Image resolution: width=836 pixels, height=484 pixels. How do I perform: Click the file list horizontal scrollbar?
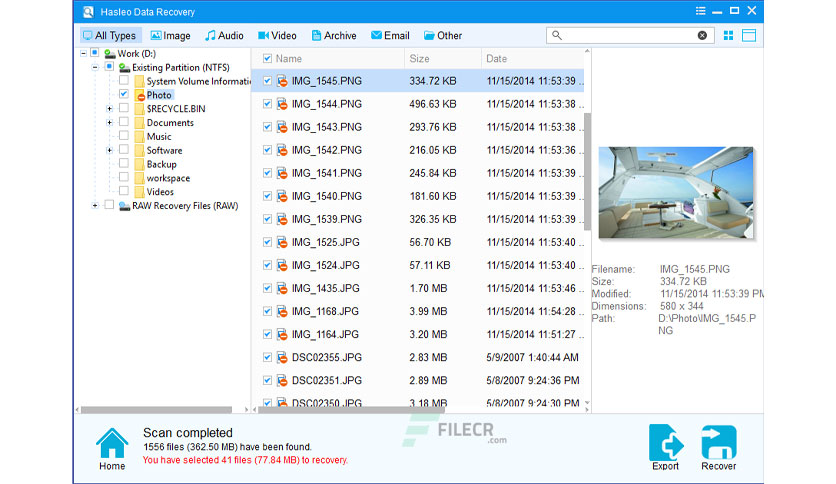[x=351, y=410]
